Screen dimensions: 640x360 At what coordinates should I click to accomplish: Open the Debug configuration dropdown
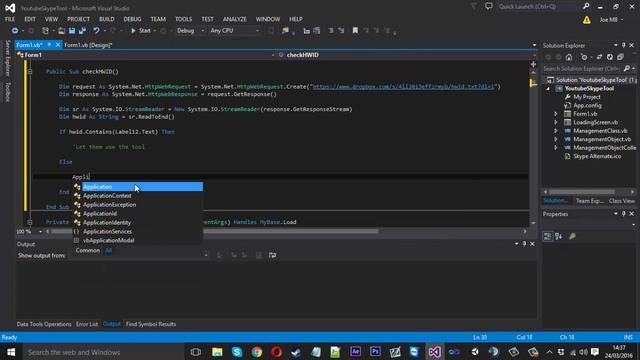point(190,31)
